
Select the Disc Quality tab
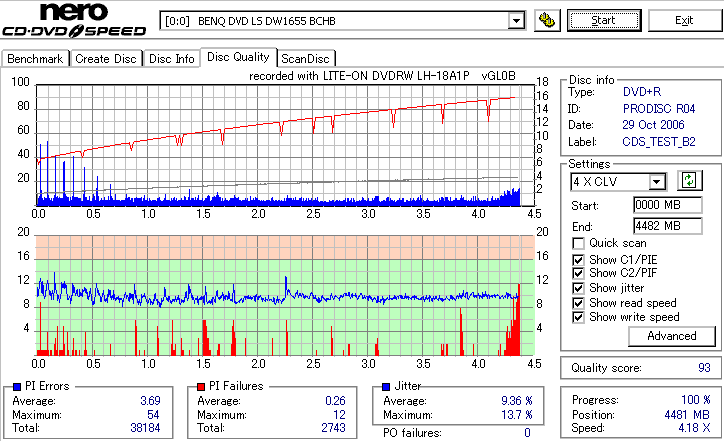click(x=238, y=57)
